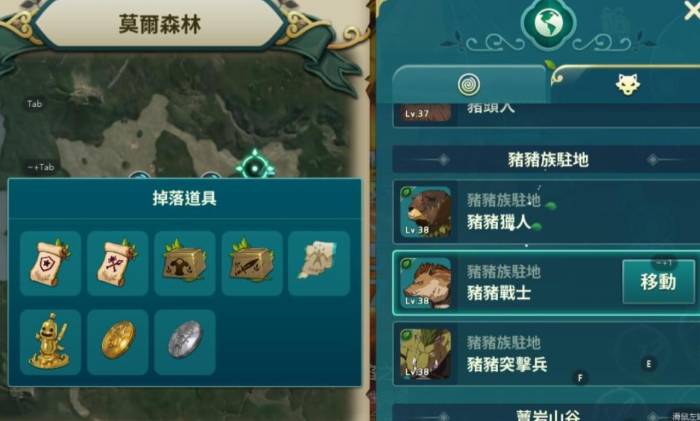
Task: Open the sword crate drop item
Action: click(252, 263)
